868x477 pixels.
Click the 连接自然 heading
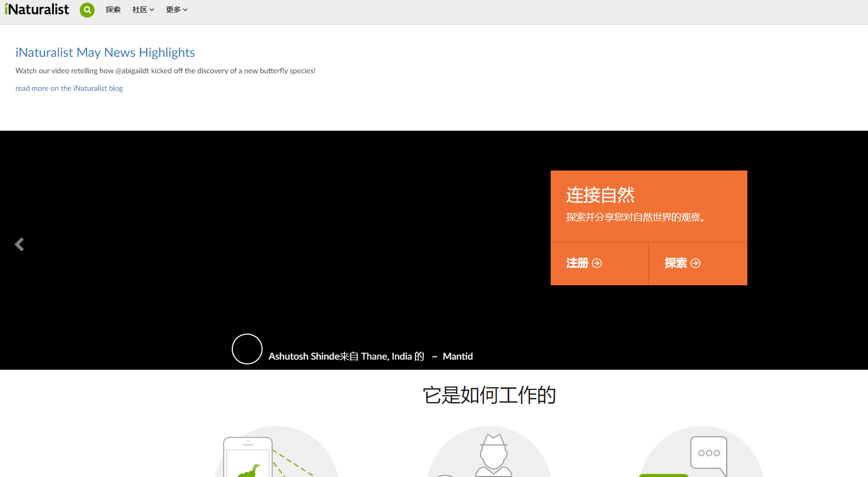coord(600,195)
